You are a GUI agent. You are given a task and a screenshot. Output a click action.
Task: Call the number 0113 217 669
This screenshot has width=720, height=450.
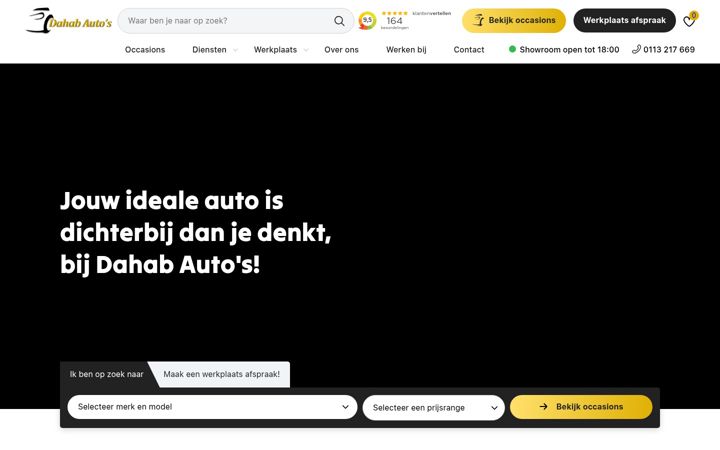coord(669,50)
